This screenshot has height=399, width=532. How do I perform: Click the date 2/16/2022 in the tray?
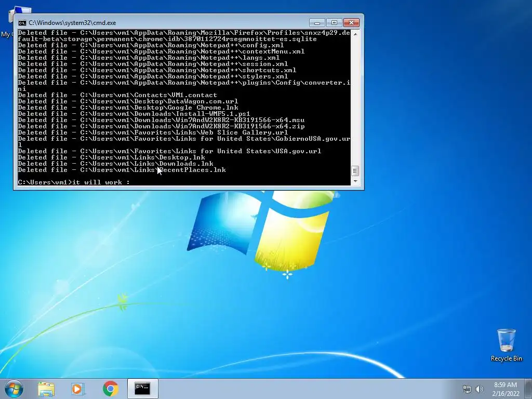pyautogui.click(x=506, y=394)
